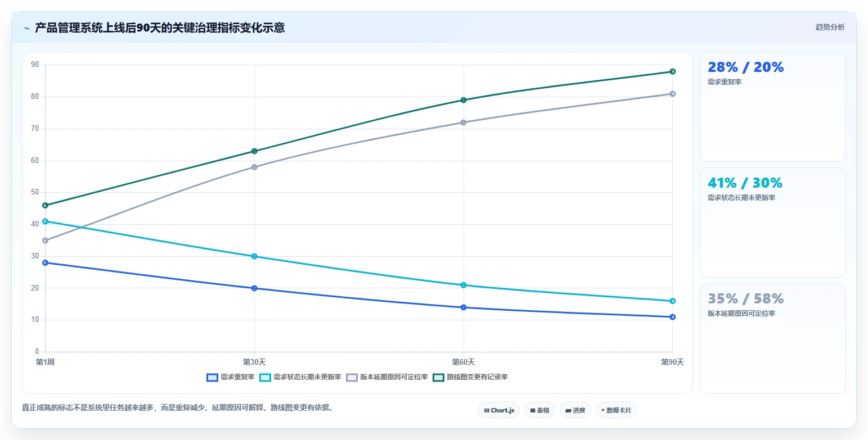Click the 路线图变更有记录率 point at 第30天
This screenshot has height=440, width=868.
[254, 151]
